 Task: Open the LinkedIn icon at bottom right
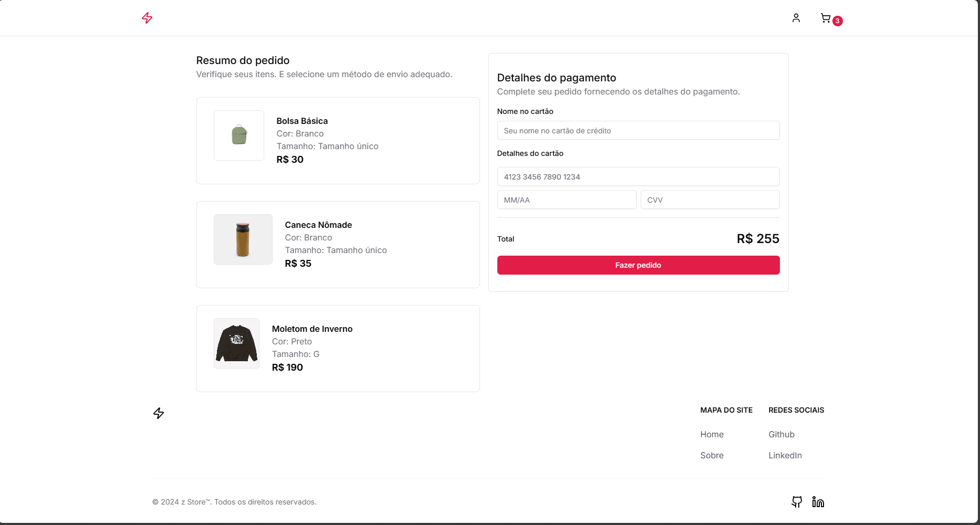tap(818, 502)
